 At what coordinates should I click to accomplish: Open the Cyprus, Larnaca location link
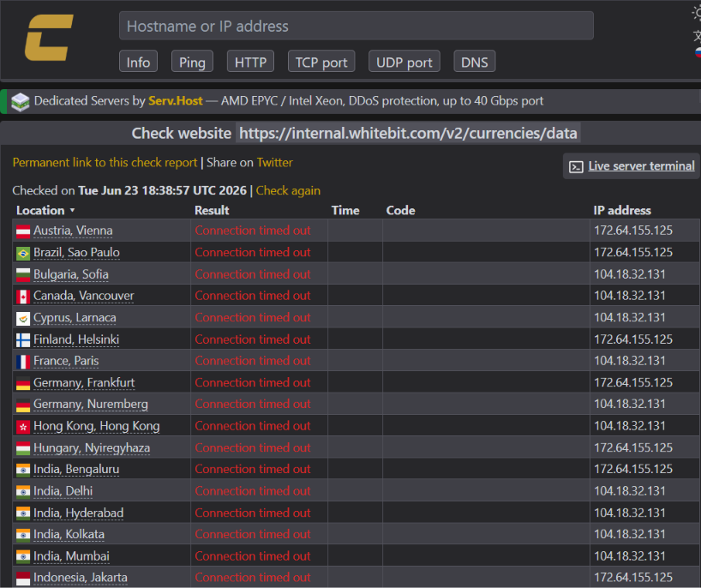point(75,318)
